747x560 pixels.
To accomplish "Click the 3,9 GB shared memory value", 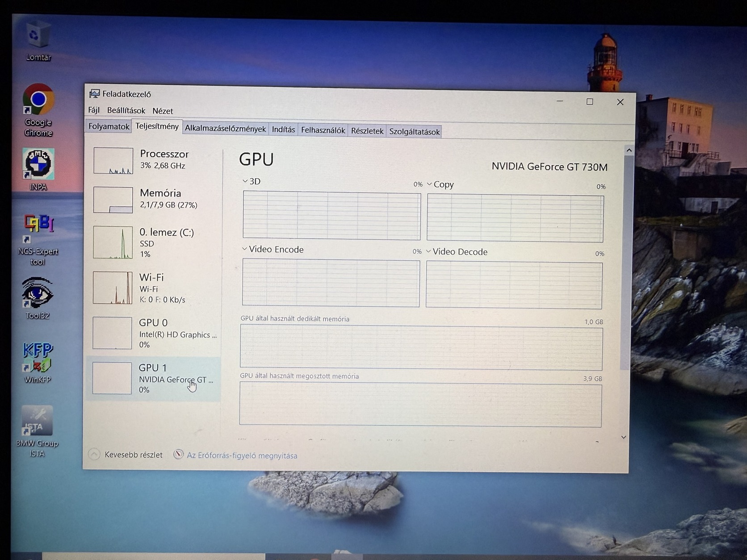I will (x=592, y=378).
